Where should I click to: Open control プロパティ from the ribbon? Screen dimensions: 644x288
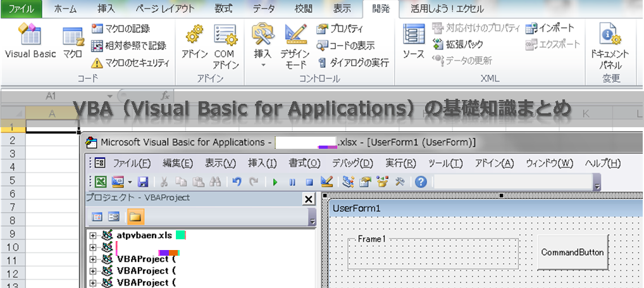(x=340, y=28)
